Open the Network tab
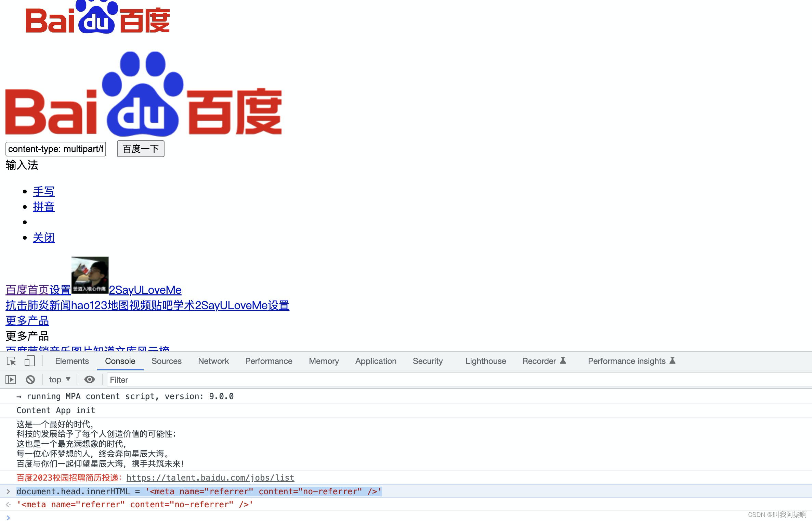This screenshot has width=812, height=521. point(213,361)
